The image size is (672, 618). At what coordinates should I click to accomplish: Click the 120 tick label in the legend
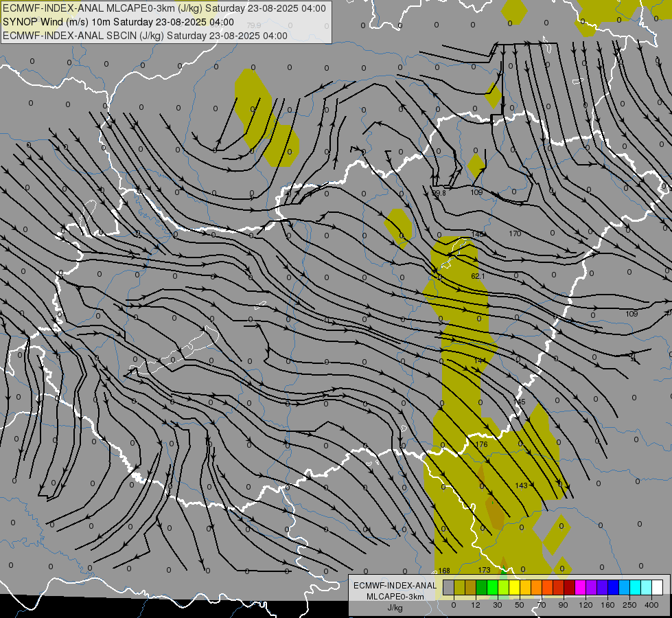point(586,606)
